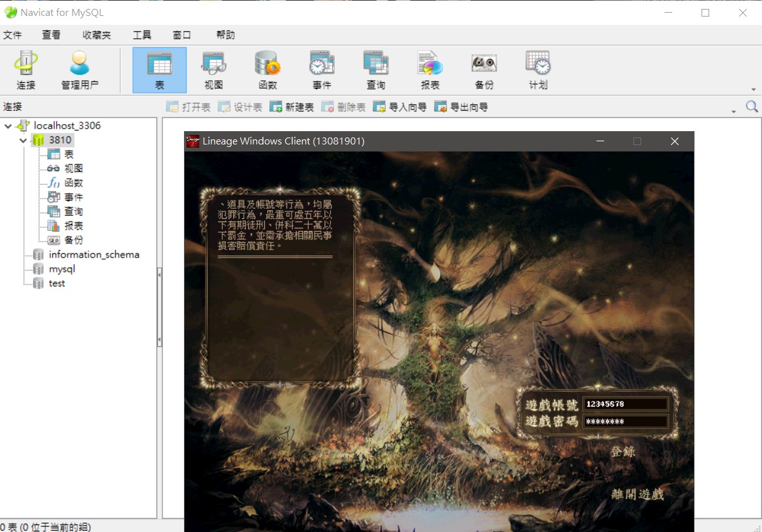Click the search magnifier icon
This screenshot has width=762, height=532.
click(x=751, y=106)
